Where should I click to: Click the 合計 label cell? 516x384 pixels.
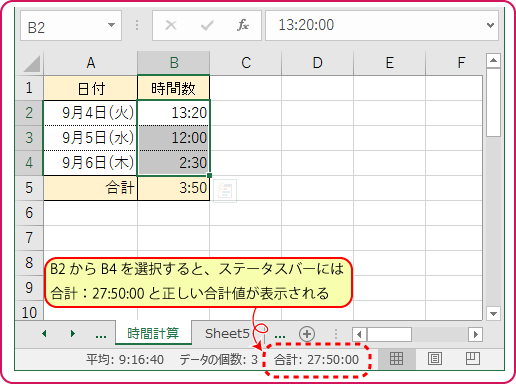tap(90, 188)
